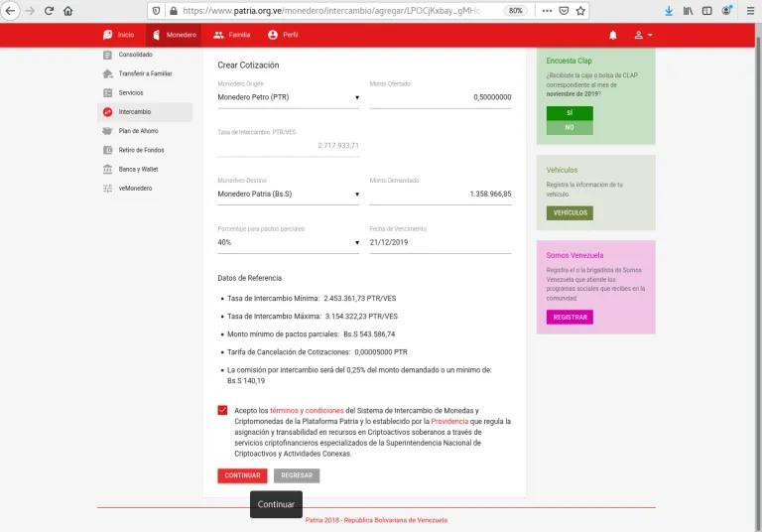Open the términos y condiciones link
Screen dimensions: 762x532
pyautogui.click(x=307, y=411)
